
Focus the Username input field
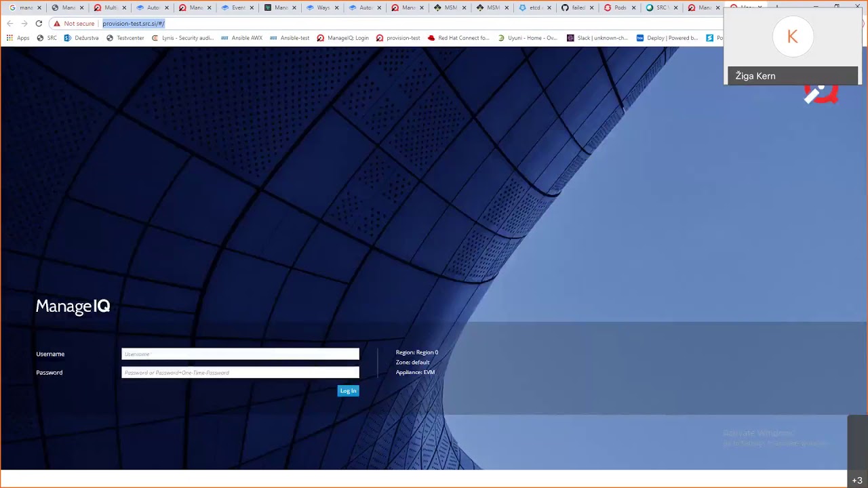[240, 354]
